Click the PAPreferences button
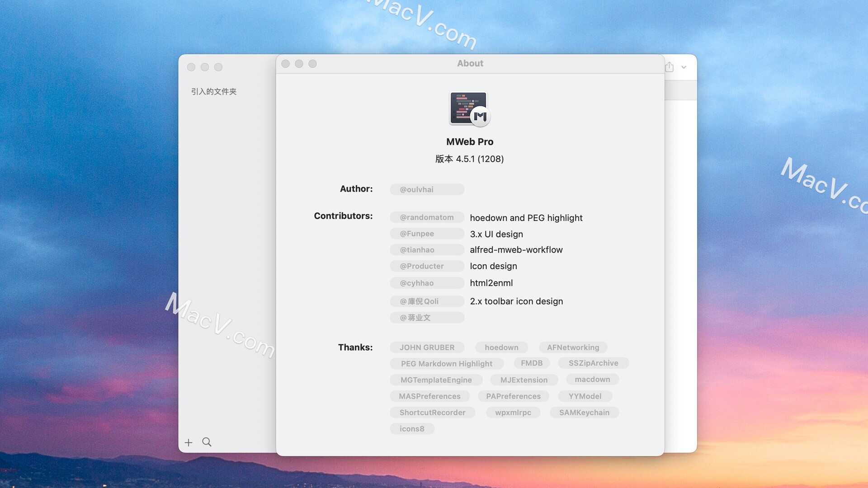Image resolution: width=868 pixels, height=488 pixels. coord(514,396)
